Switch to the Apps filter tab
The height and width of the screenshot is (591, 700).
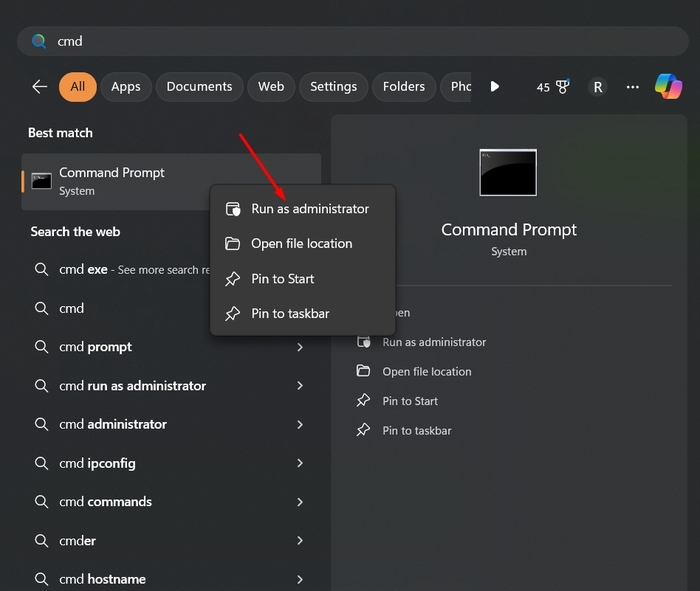pyautogui.click(x=126, y=87)
